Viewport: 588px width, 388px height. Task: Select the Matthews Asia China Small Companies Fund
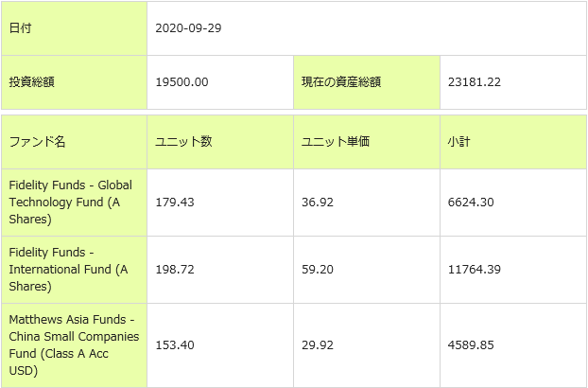pos(73,344)
